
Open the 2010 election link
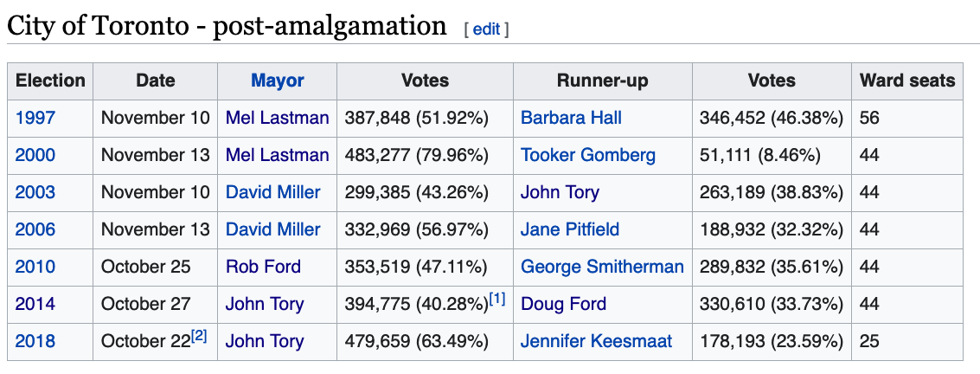pyautogui.click(x=35, y=267)
